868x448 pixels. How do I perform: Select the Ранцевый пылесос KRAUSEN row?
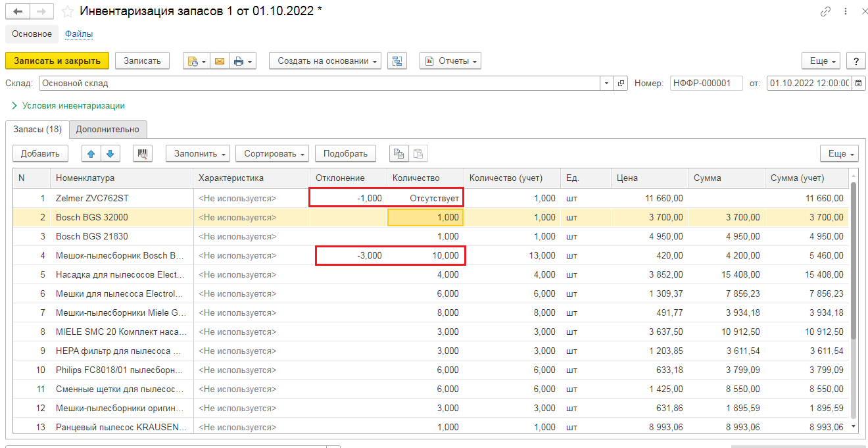[x=431, y=427]
